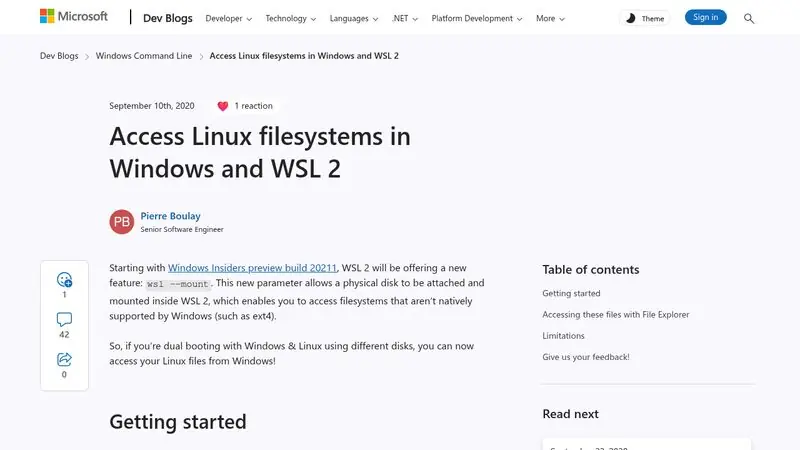
Task: Expand the Languages menu
Action: [354, 18]
